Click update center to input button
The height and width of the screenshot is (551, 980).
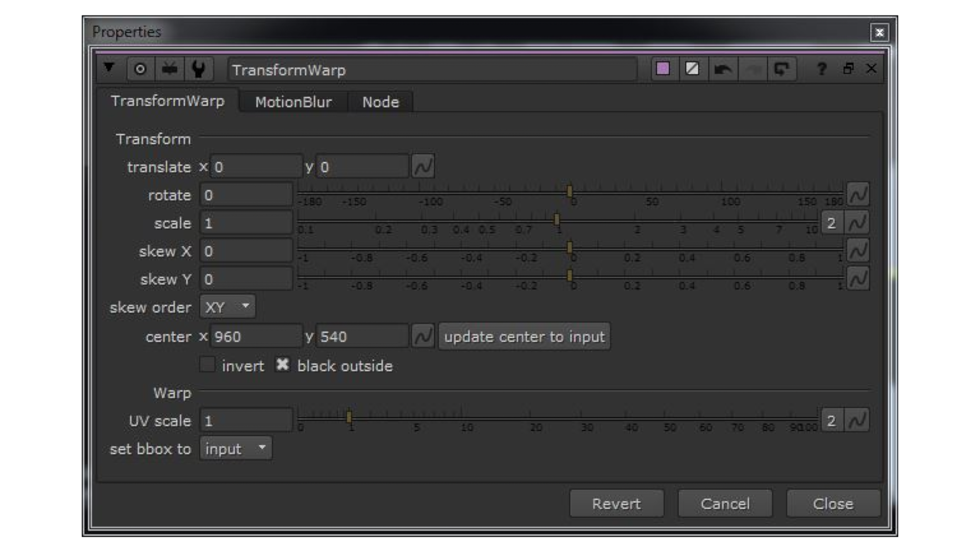click(524, 337)
